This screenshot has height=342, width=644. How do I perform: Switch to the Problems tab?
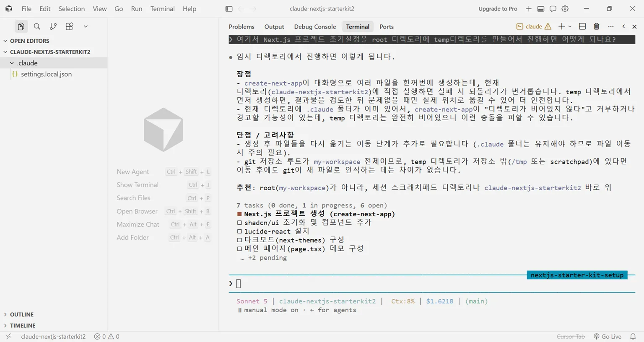click(241, 26)
